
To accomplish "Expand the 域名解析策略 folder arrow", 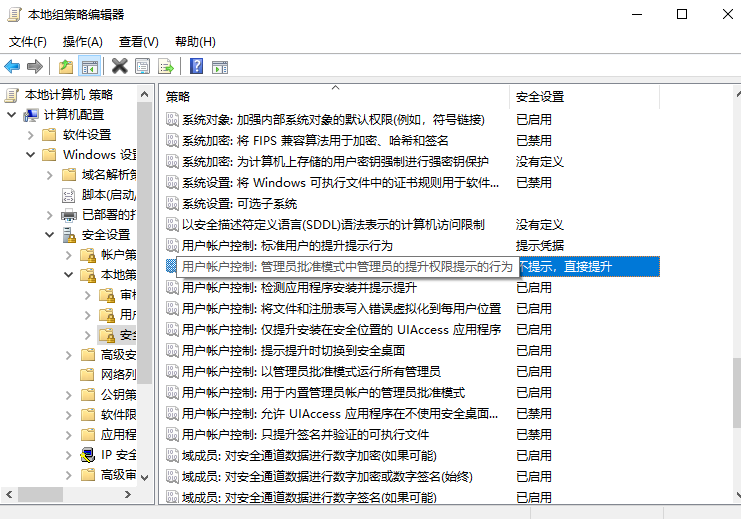I will (48, 175).
